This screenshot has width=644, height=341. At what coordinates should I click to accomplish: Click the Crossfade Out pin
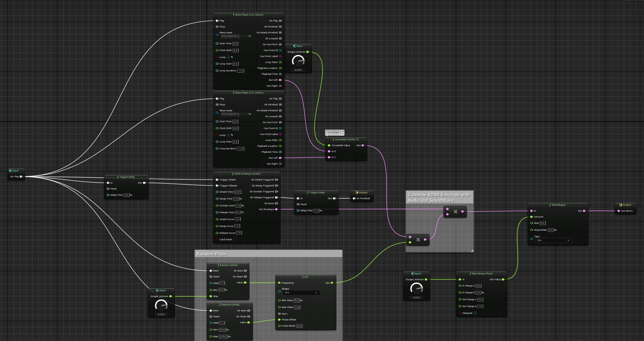363,145
